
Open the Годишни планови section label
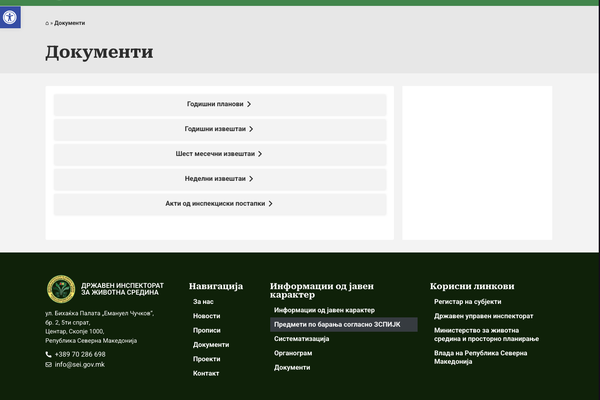tap(215, 104)
